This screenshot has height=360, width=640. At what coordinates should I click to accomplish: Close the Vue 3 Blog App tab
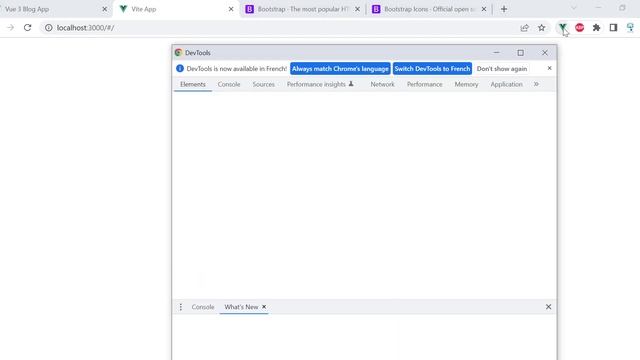[104, 9]
